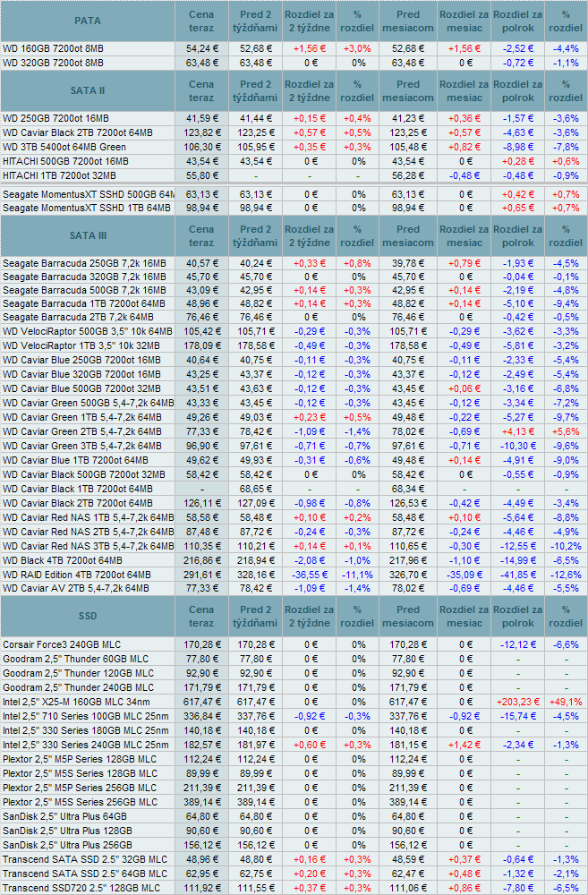588x895 pixels.
Task: Click WD Caviar Blue 1TB 7200ot 64MB
Action: click(x=75, y=460)
